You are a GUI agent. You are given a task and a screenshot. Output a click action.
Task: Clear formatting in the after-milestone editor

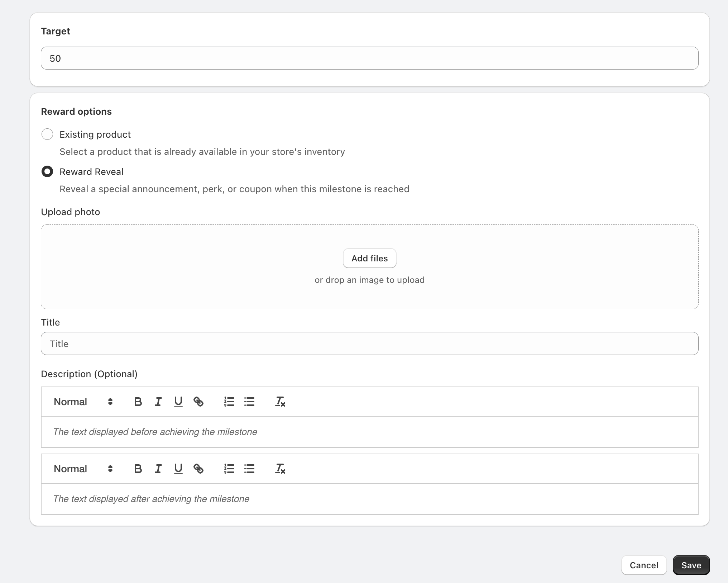click(280, 469)
